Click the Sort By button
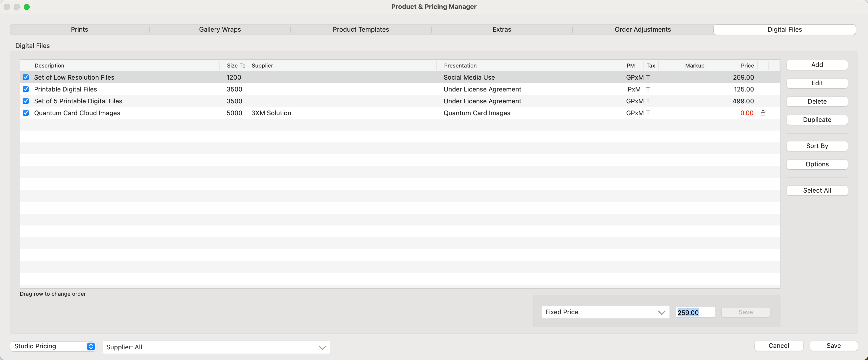 (817, 146)
